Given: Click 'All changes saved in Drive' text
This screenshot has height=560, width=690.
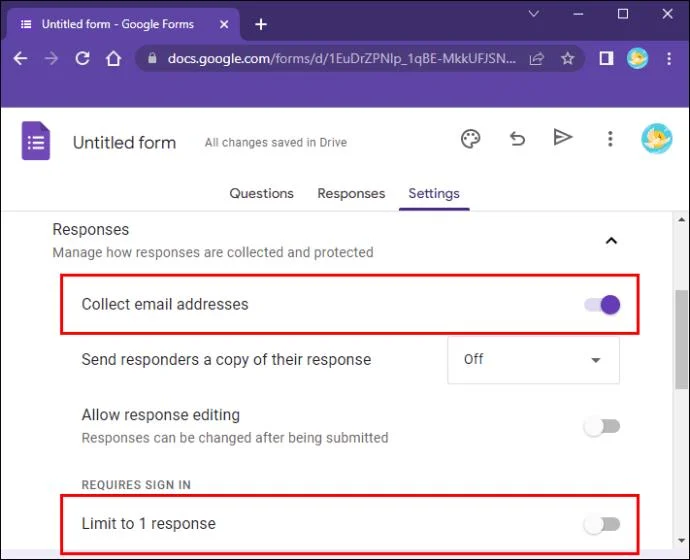Looking at the screenshot, I should pyautogui.click(x=276, y=143).
